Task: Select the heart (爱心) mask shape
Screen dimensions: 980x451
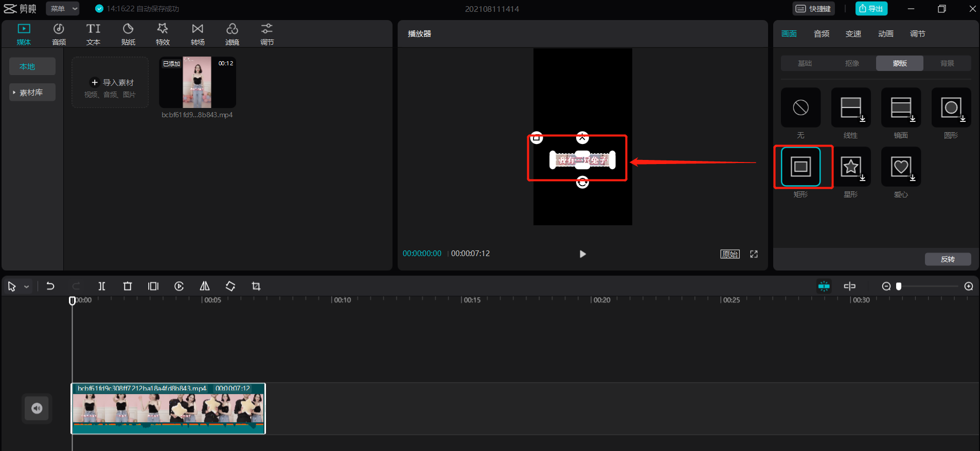Action: [x=900, y=167]
